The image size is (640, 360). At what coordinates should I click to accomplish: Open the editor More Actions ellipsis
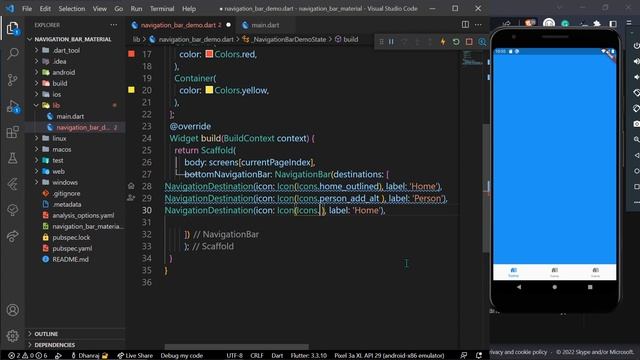point(478,24)
